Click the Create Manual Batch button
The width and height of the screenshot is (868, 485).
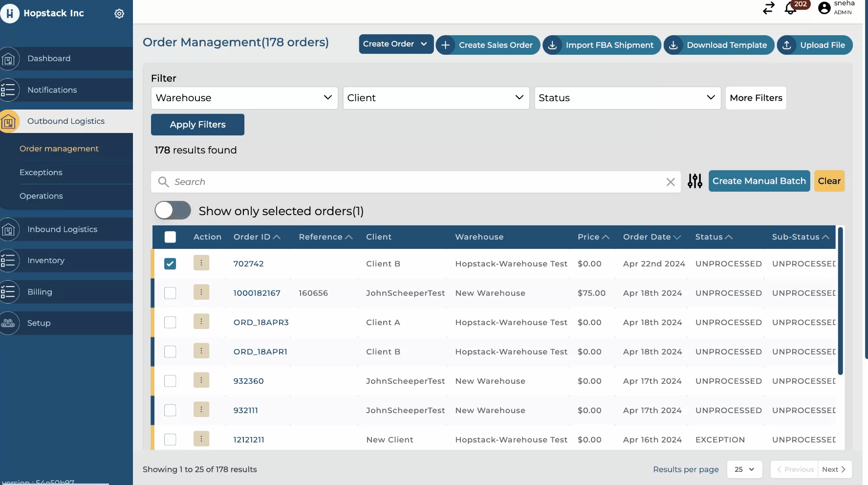(759, 181)
